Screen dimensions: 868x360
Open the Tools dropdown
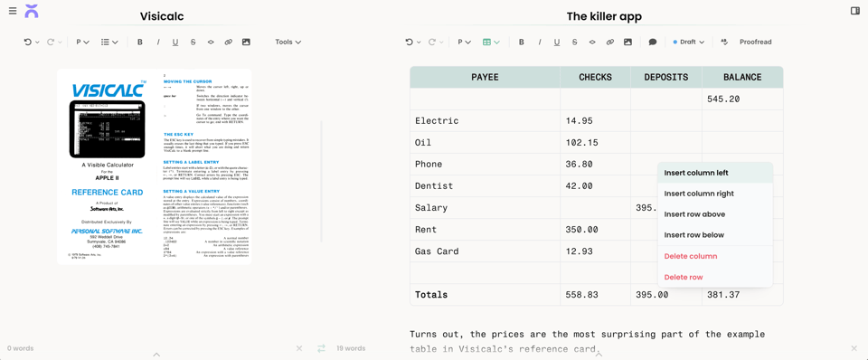288,43
